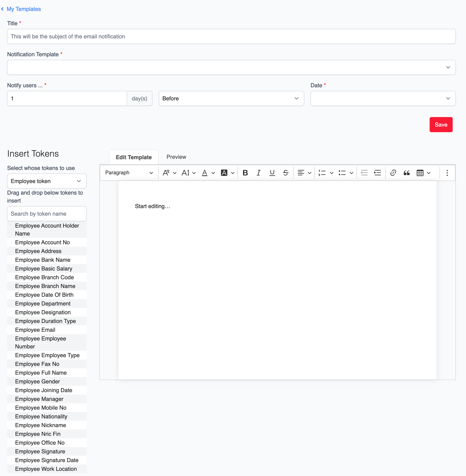Click the increase indent icon
The height and width of the screenshot is (476, 466).
pos(377,173)
